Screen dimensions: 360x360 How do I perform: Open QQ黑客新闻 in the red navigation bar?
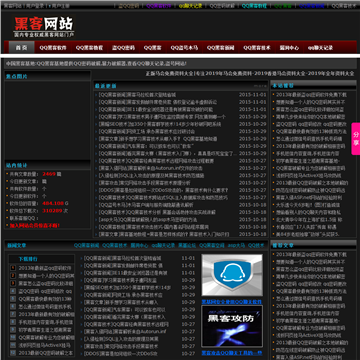(x=220, y=48)
